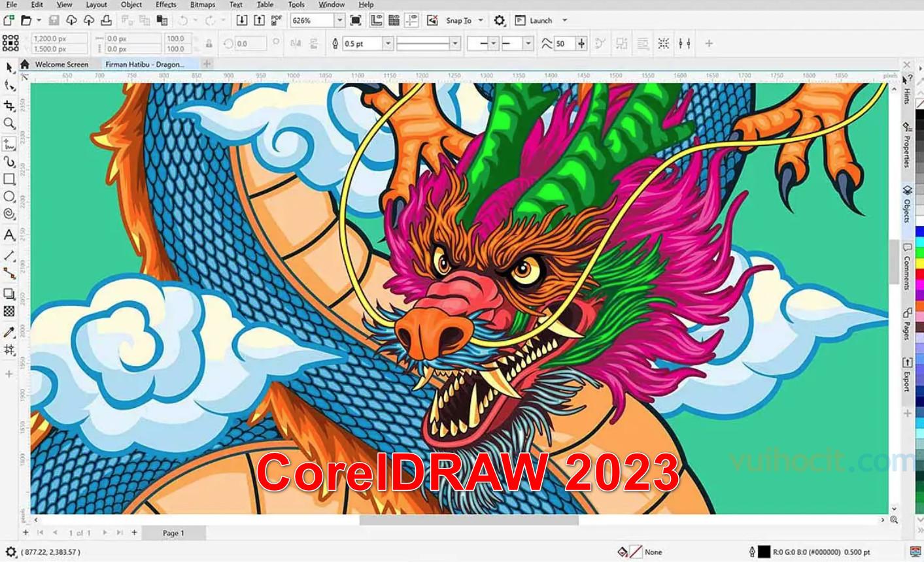924x562 pixels.
Task: Click the Publish to PDF icon
Action: pyautogui.click(x=277, y=20)
